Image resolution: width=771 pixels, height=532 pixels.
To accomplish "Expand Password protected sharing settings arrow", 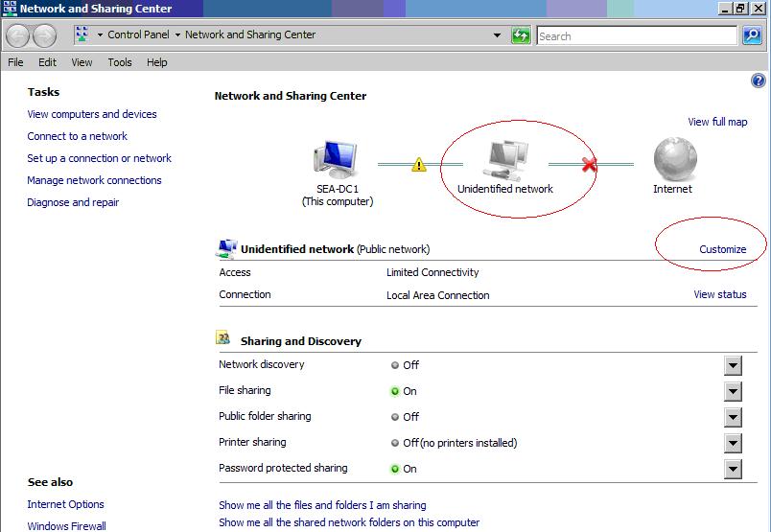I will [x=733, y=469].
